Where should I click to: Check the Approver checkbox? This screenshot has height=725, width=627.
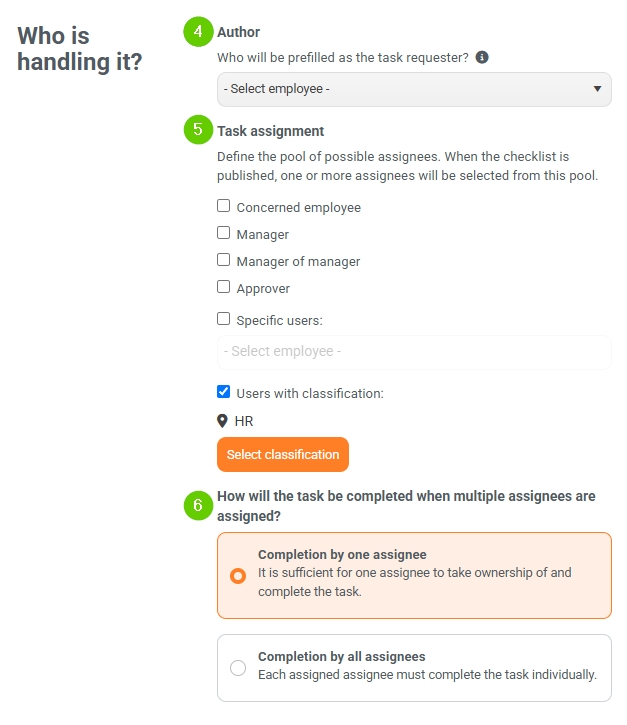224,287
